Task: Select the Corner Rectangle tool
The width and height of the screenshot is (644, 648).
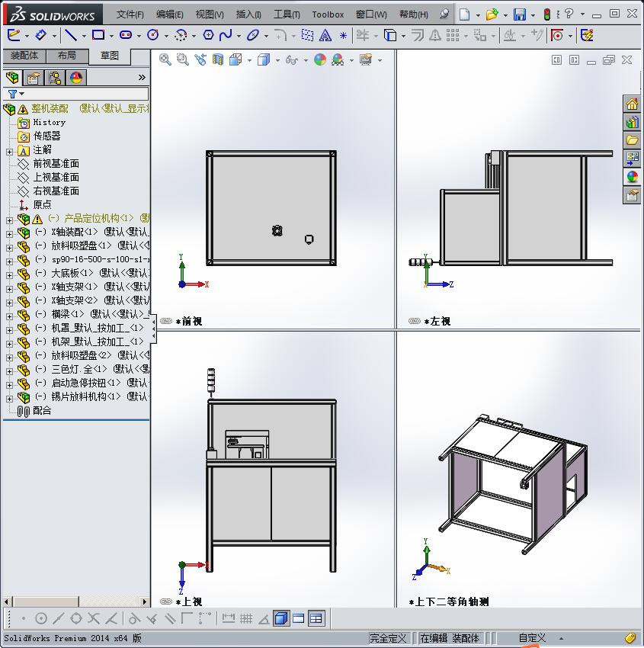Action: tap(98, 35)
